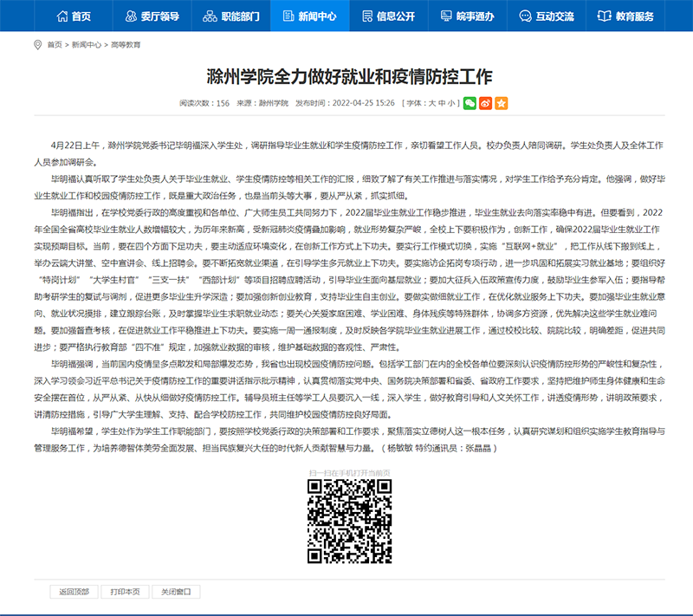Open the 皖事通办 navigation menu item
The image size is (693, 616).
(468, 16)
